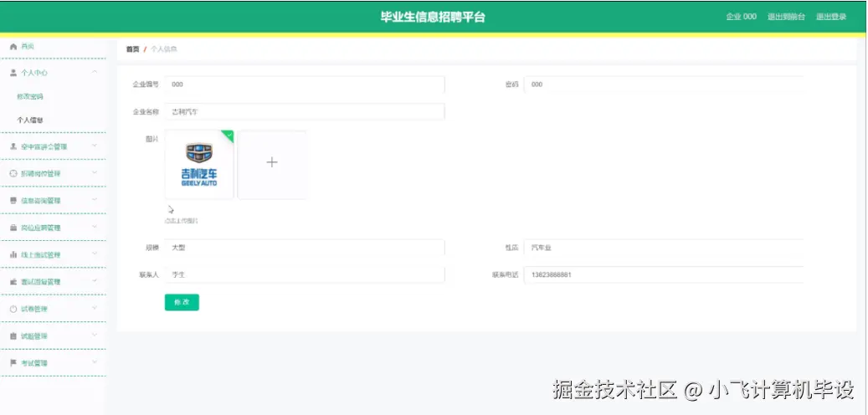Click the icon next to 岗位应聘管理
The width and height of the screenshot is (868, 415).
[13, 228]
